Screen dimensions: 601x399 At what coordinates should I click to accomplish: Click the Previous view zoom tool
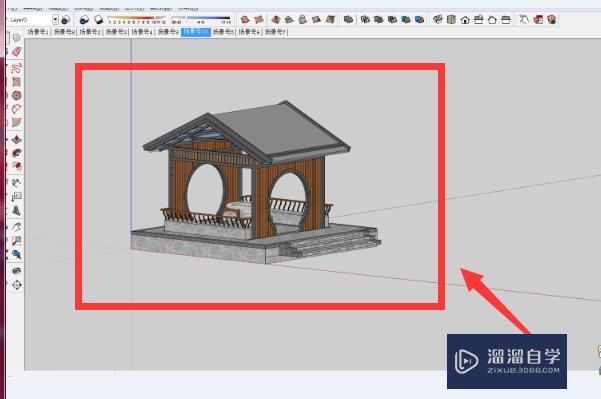pyautogui.click(x=16, y=254)
